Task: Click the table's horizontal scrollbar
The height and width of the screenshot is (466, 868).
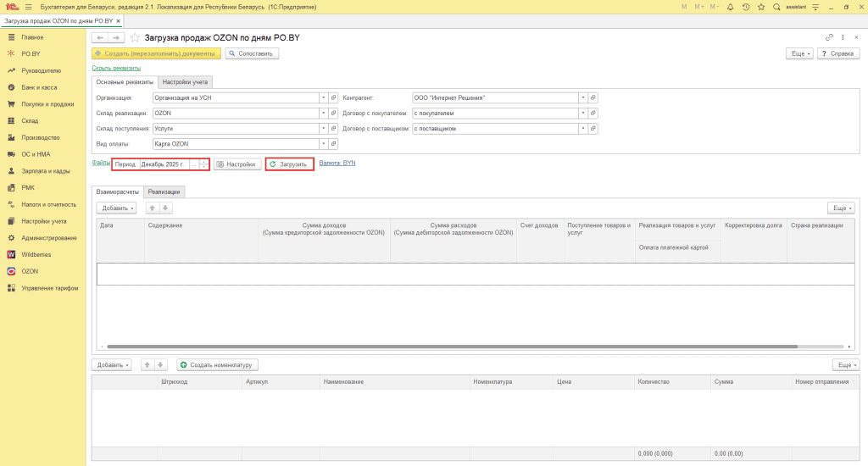Action: click(x=453, y=347)
